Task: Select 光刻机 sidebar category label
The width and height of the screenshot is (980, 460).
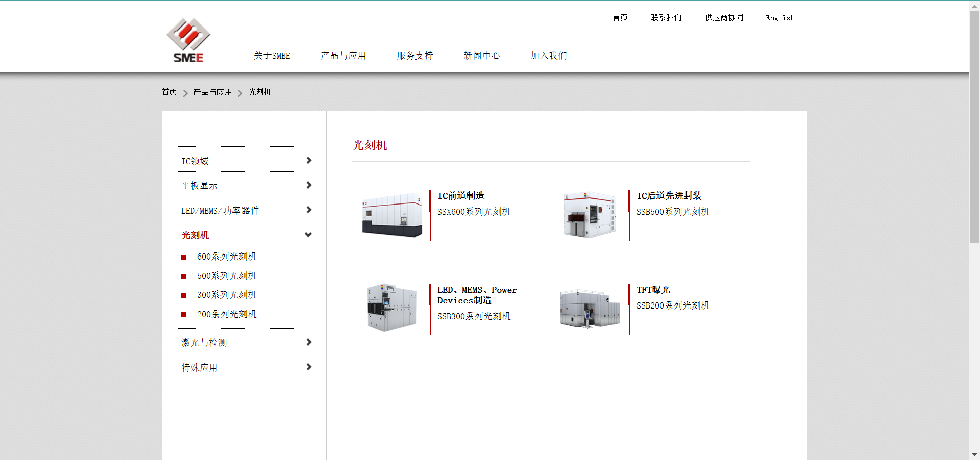Action: [x=195, y=235]
